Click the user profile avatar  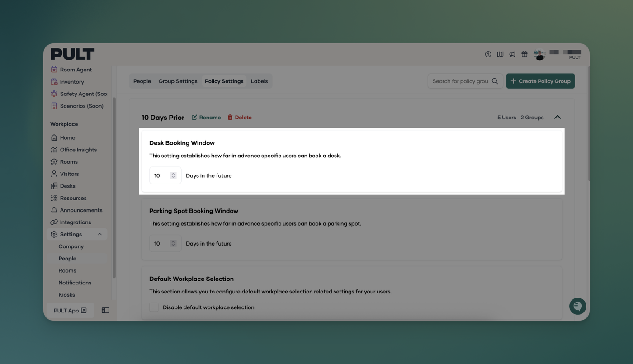point(539,55)
